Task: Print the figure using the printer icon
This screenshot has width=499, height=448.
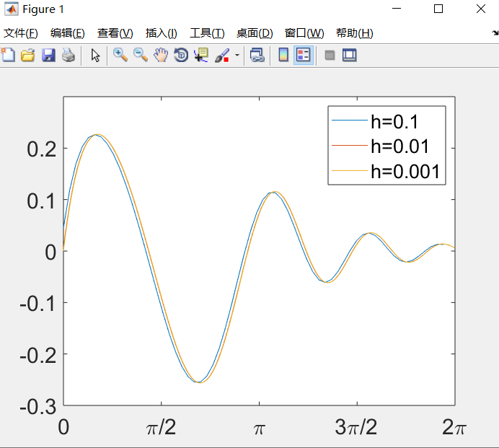Action: 69,55
